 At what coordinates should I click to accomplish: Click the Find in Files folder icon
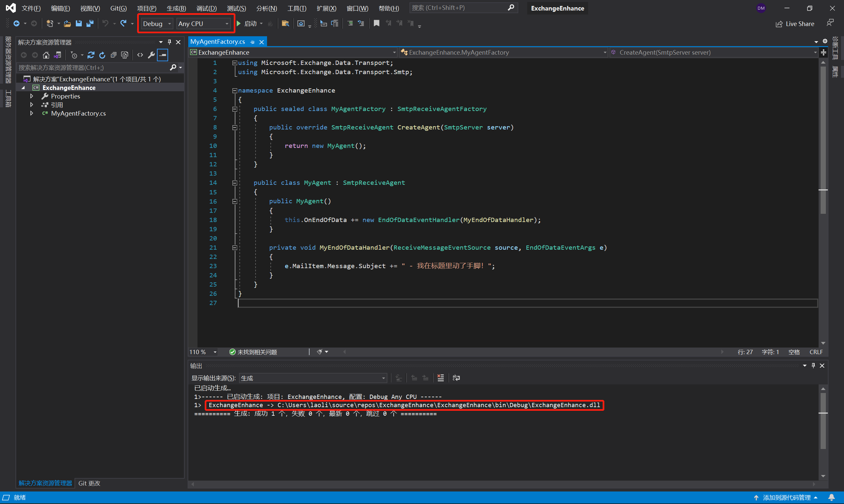(x=285, y=23)
